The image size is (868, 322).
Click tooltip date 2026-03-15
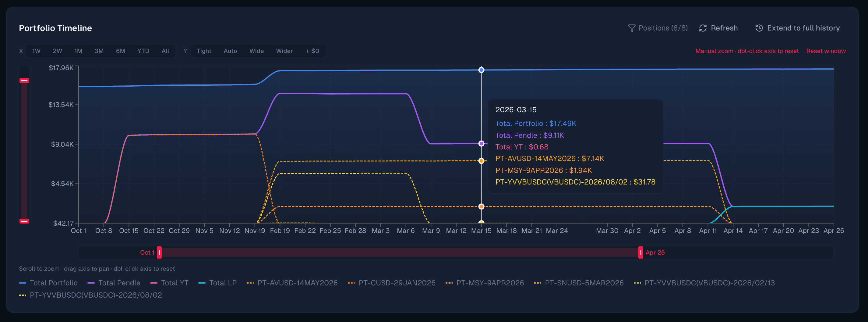[x=516, y=110]
